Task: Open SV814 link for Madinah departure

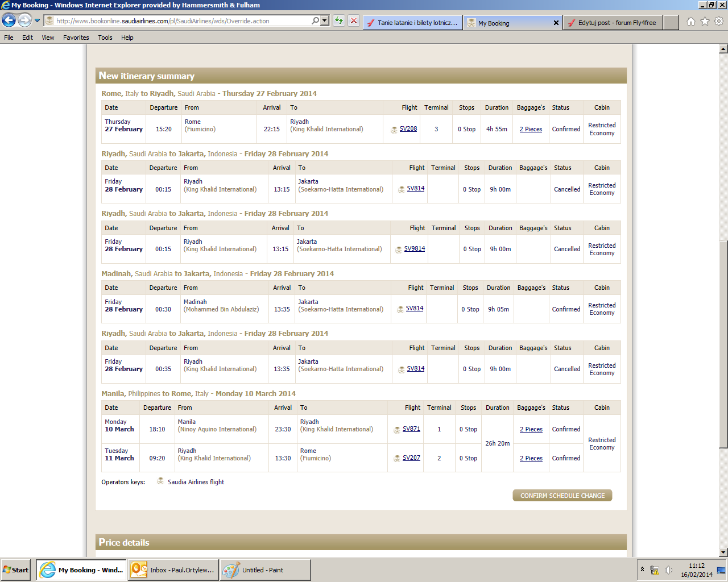Action: click(x=415, y=309)
